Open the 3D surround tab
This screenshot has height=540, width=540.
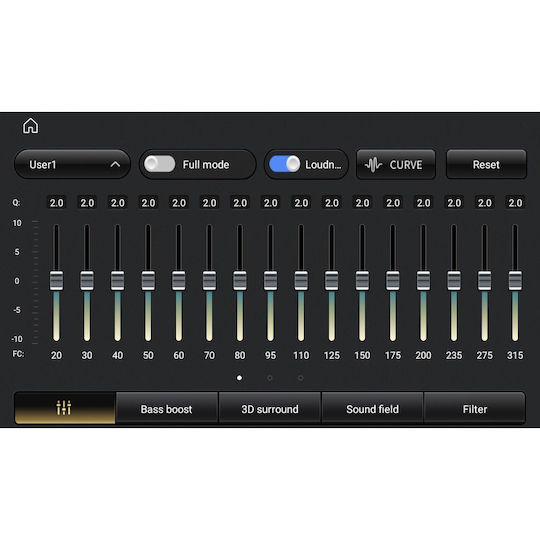click(270, 409)
